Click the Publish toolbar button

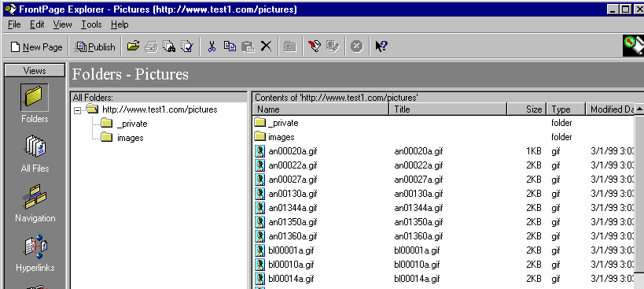(95, 47)
